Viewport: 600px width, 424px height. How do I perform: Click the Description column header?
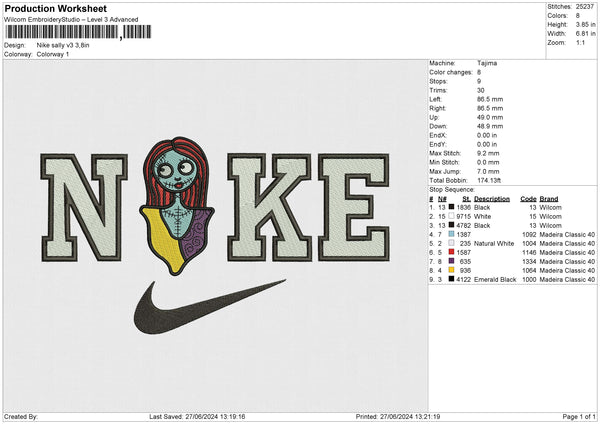pyautogui.click(x=492, y=199)
